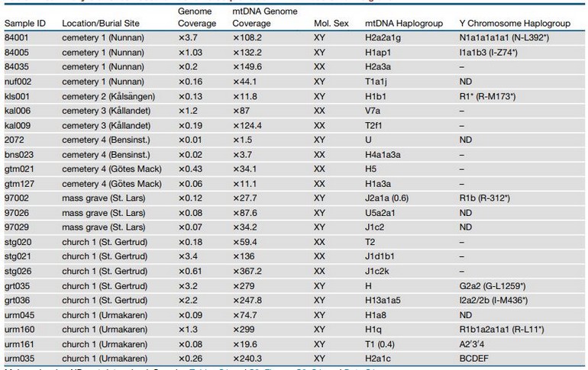Select sample ID grt035

click(x=17, y=286)
